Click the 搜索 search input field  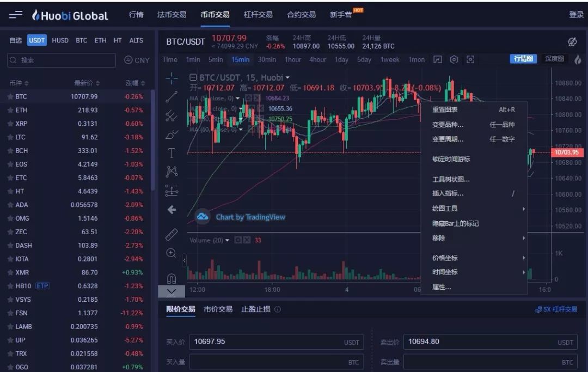coord(62,60)
